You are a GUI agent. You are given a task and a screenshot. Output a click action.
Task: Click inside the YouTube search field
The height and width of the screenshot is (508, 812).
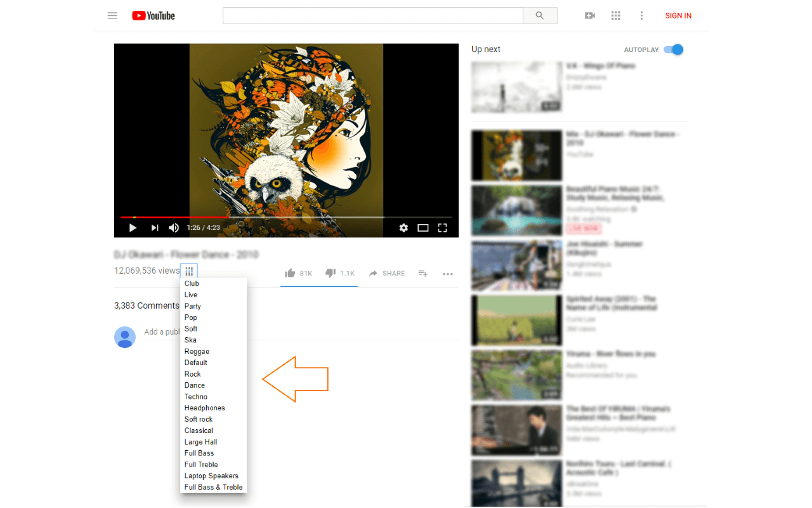[x=372, y=15]
